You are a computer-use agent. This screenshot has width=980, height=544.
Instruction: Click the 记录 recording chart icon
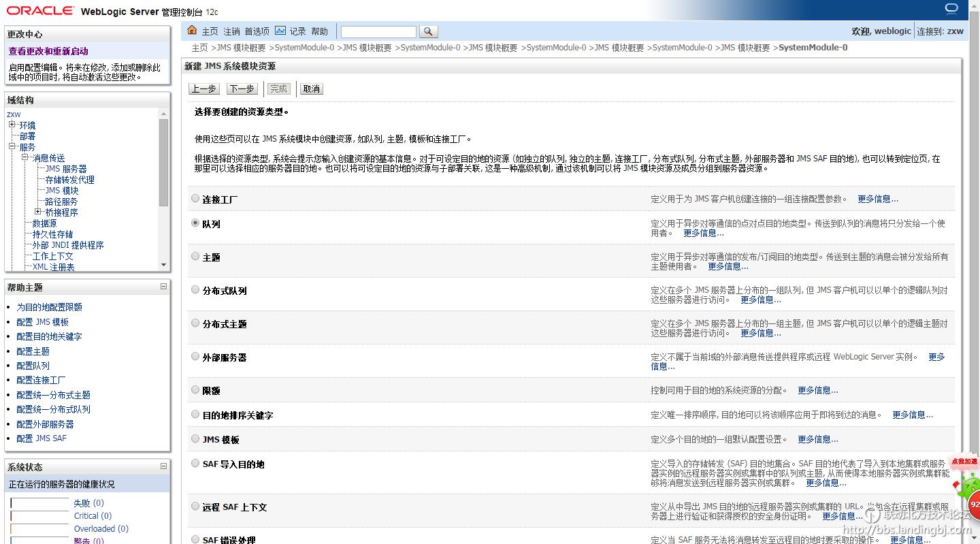[281, 30]
